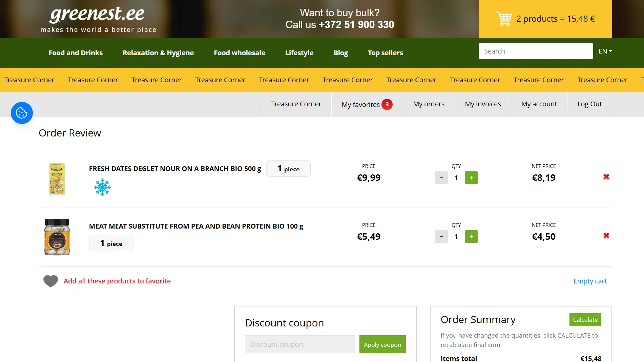Open the Relaxation & Hygiene menu
The width and height of the screenshot is (644, 362).
tap(158, 53)
